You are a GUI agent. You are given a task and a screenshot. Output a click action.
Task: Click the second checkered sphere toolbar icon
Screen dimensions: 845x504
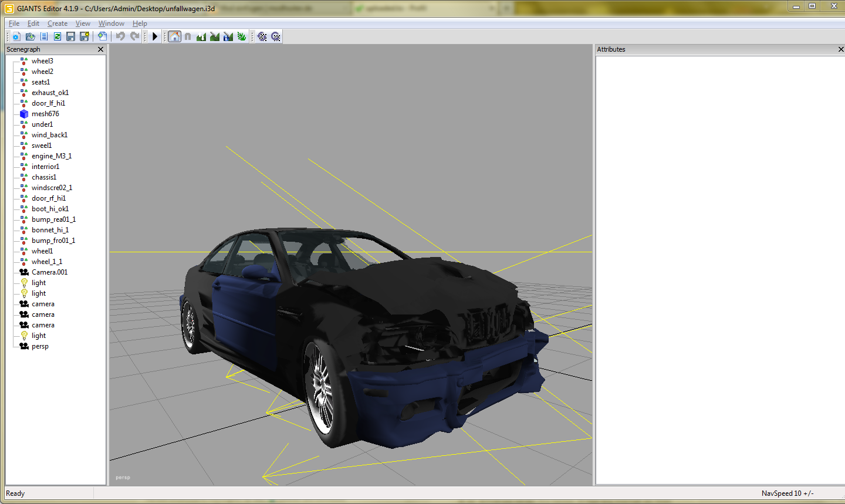pos(276,36)
